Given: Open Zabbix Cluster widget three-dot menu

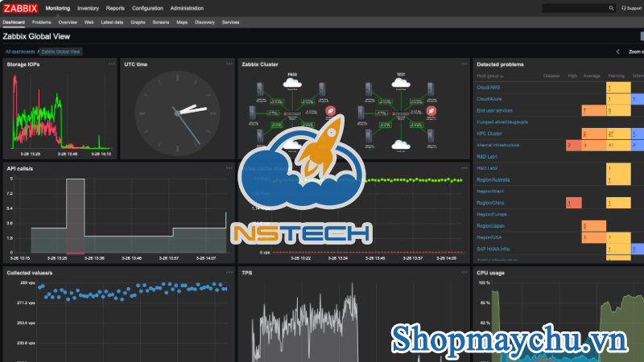Looking at the screenshot, I should point(464,64).
